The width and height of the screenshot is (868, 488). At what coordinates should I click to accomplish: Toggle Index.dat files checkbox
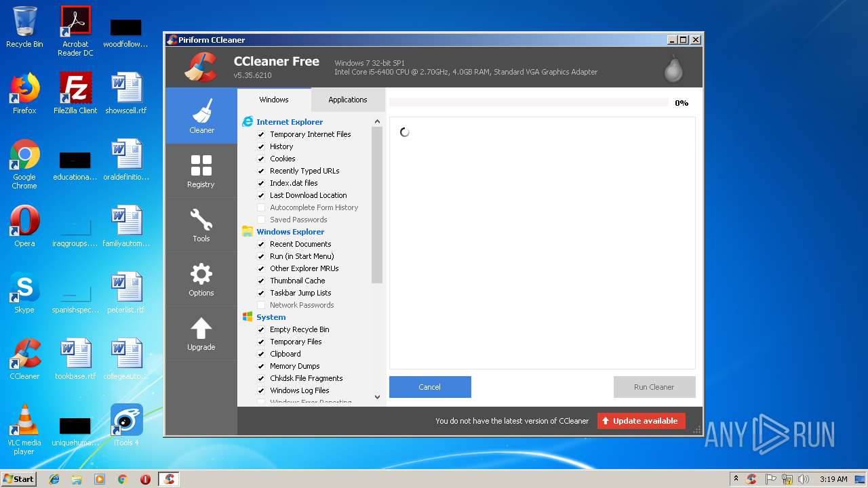click(x=261, y=183)
